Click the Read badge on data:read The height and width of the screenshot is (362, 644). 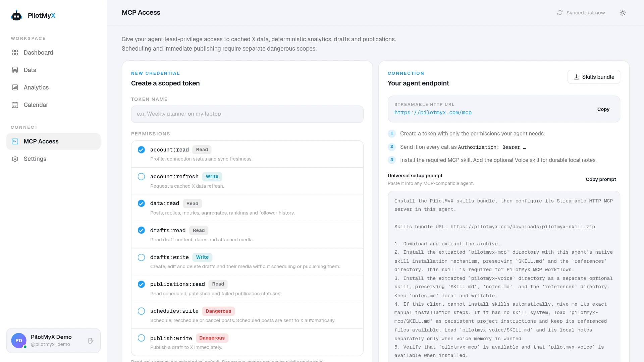(192, 203)
